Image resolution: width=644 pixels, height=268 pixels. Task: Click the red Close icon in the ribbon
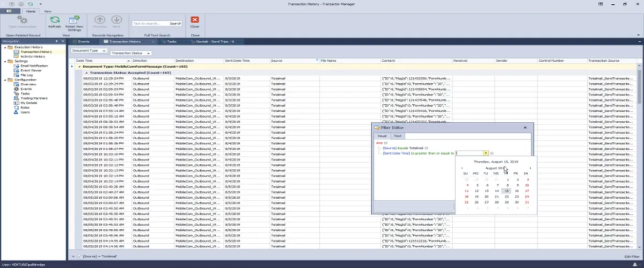click(195, 20)
